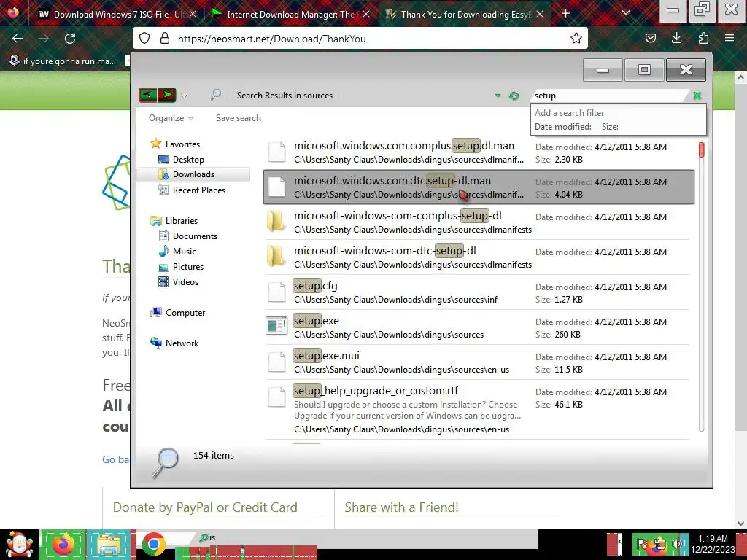This screenshot has width=747, height=560.
Task: Select setup.exe.mui file
Action: (479, 362)
